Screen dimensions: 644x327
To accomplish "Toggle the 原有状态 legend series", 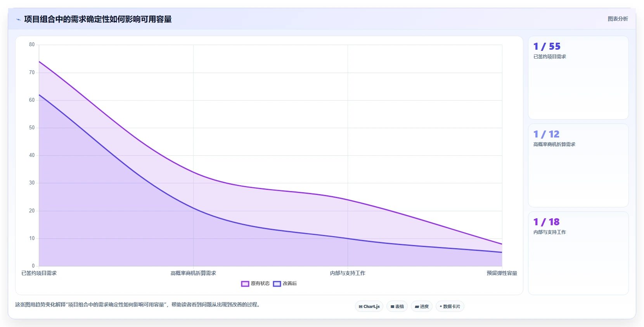I will tap(255, 284).
